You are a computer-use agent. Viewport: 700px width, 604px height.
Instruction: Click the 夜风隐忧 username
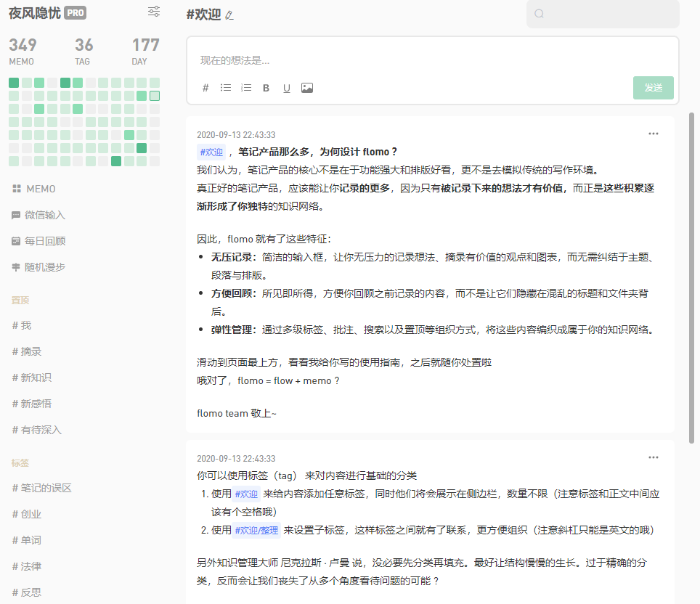pos(34,13)
